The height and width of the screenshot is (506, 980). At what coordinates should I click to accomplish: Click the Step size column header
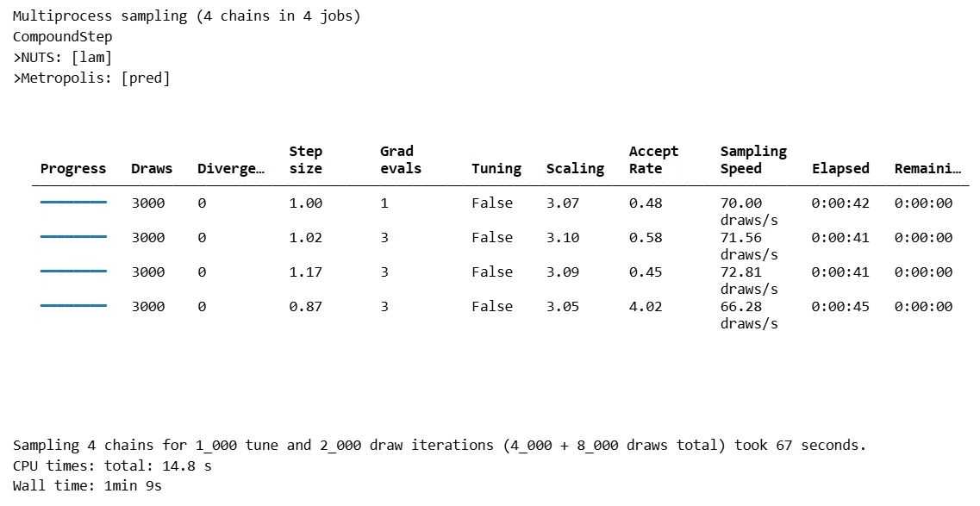click(x=306, y=160)
